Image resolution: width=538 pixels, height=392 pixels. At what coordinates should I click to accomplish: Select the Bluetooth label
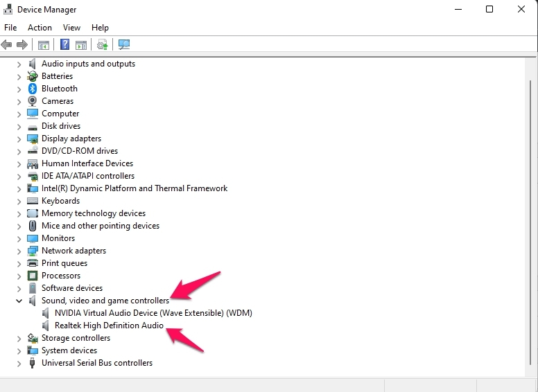[x=60, y=89]
